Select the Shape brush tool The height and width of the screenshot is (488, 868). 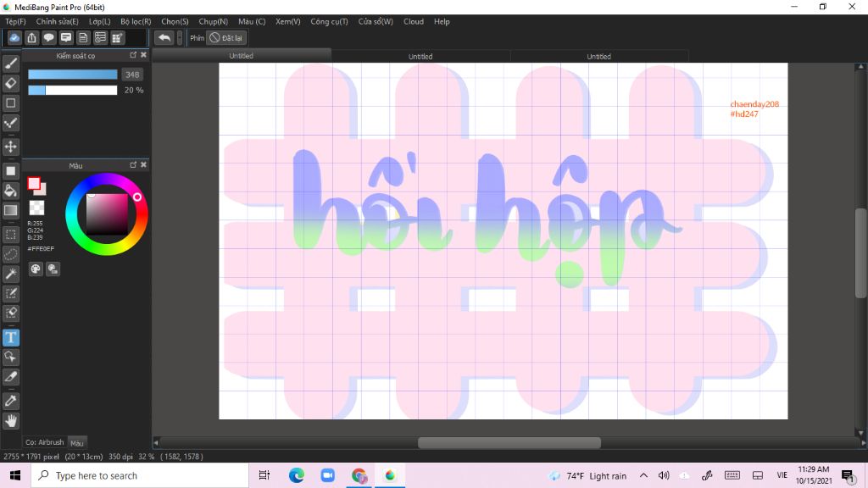(10, 103)
